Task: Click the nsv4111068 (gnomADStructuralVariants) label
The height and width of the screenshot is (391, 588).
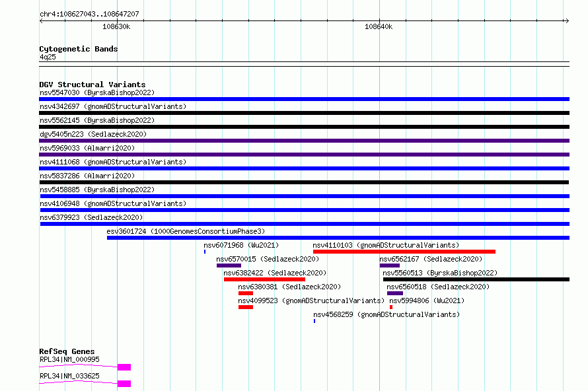Action: point(113,162)
